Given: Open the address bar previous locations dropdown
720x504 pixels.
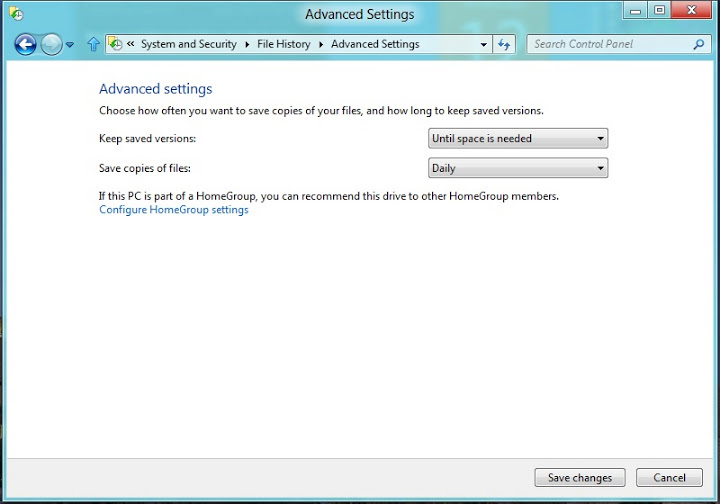Looking at the screenshot, I should click(x=484, y=45).
